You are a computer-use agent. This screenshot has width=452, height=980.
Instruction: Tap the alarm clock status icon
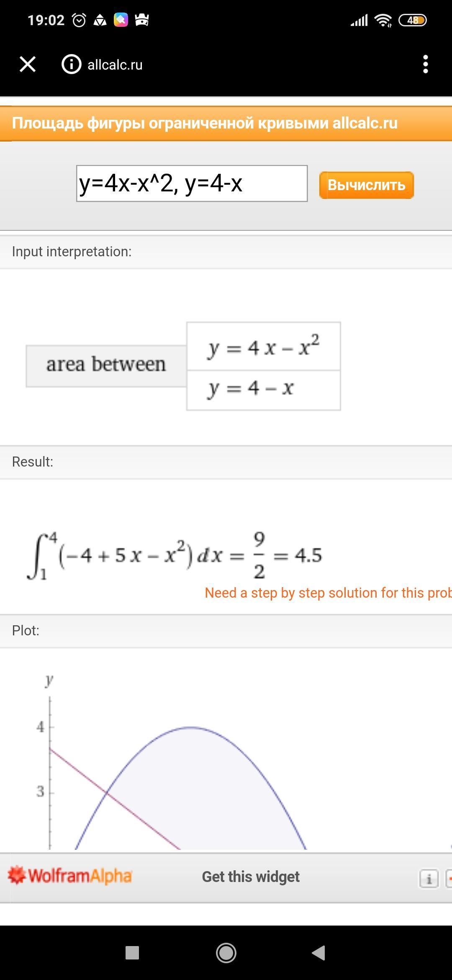[79, 20]
